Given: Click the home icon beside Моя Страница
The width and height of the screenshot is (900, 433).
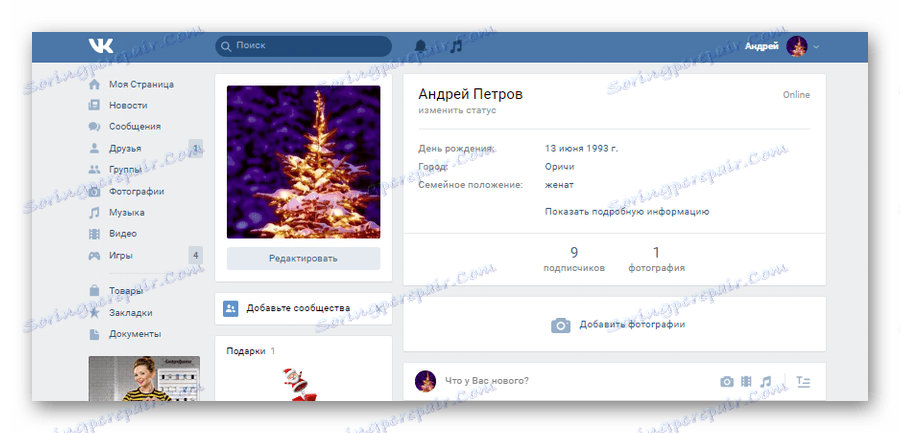Looking at the screenshot, I should (95, 84).
